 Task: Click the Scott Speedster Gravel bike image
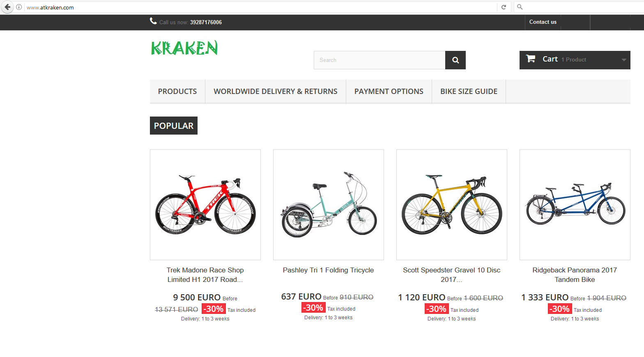point(452,205)
